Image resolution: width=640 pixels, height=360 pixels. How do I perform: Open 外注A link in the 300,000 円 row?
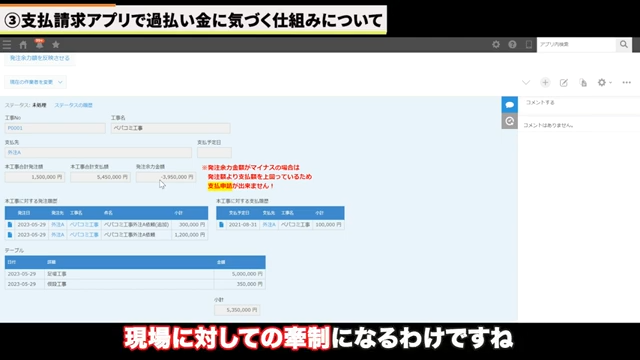pos(58,224)
